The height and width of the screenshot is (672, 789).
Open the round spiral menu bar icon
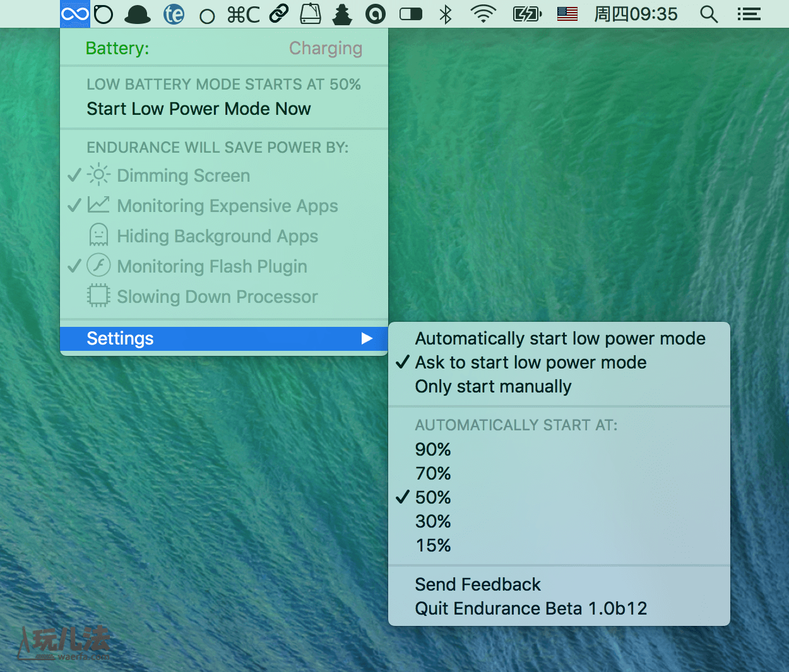pos(376,14)
